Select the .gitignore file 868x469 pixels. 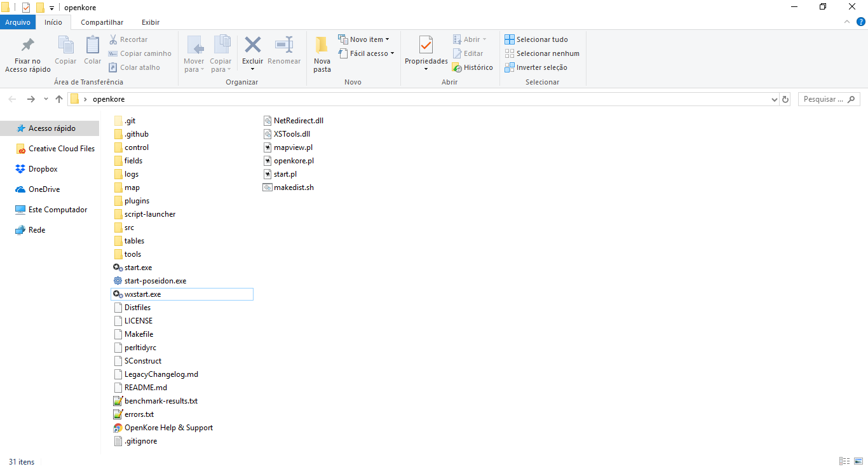pos(135,441)
